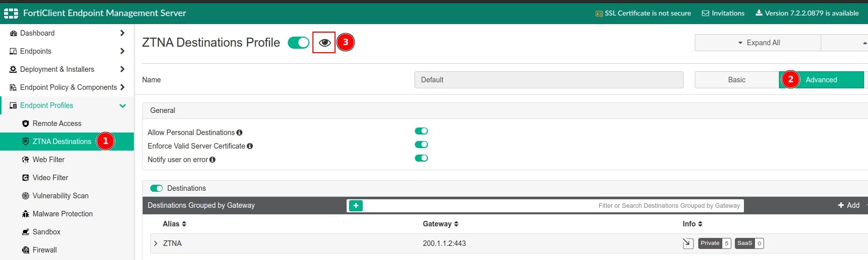Select ZTNA Destinations in sidebar
This screenshot has width=868, height=260.
[67, 142]
